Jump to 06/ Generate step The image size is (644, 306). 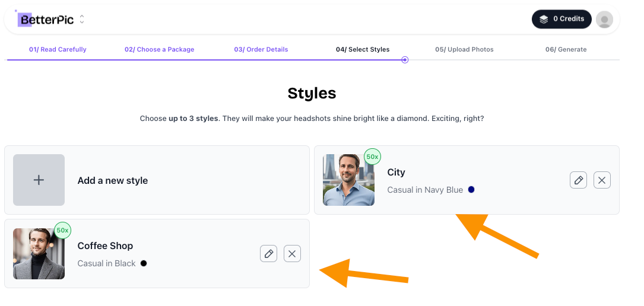point(566,49)
